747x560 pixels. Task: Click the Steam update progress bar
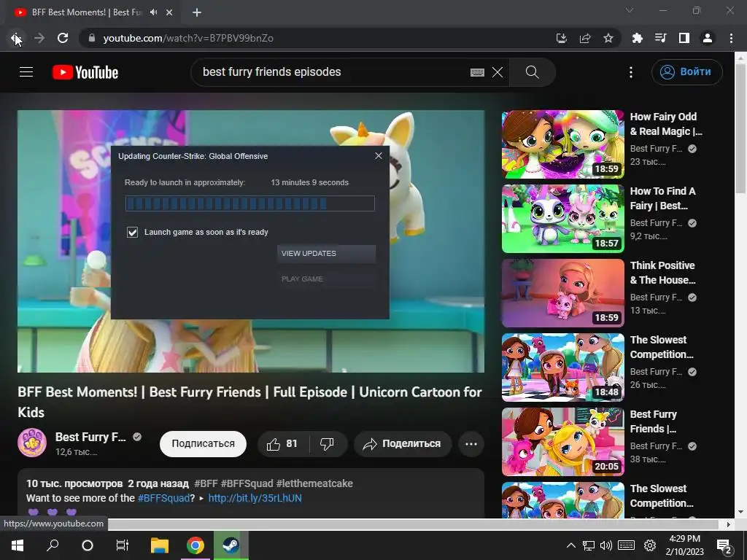click(x=250, y=203)
